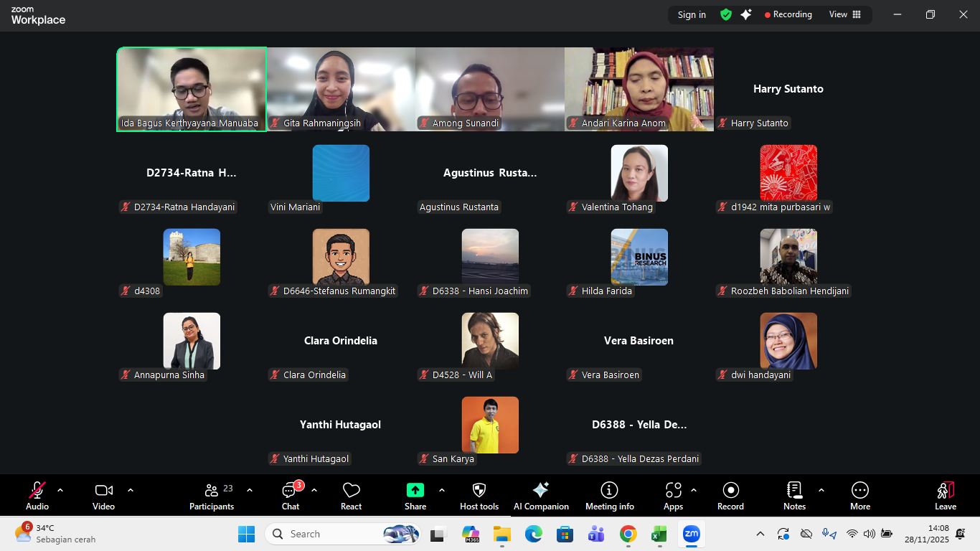Open the View layout menu
Image resolution: width=980 pixels, height=551 pixels.
(x=844, y=14)
